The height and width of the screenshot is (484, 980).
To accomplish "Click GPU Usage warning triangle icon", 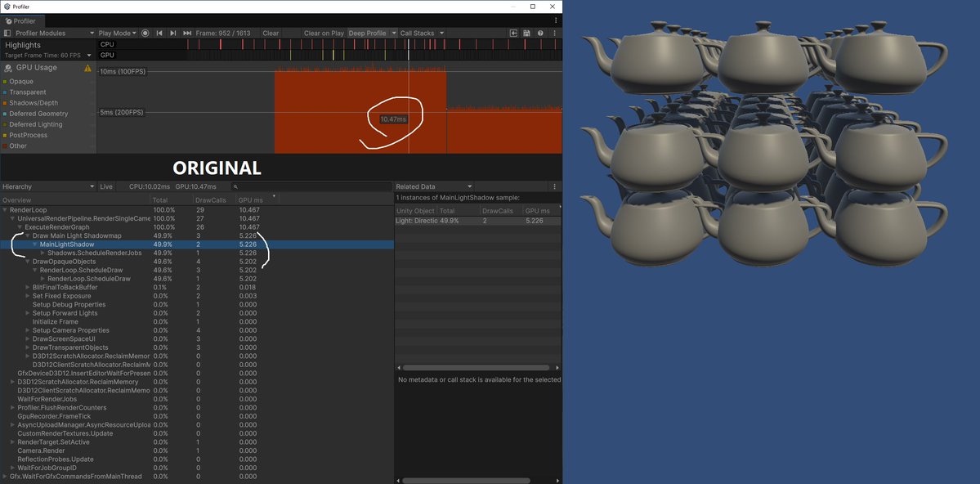I will [87, 68].
